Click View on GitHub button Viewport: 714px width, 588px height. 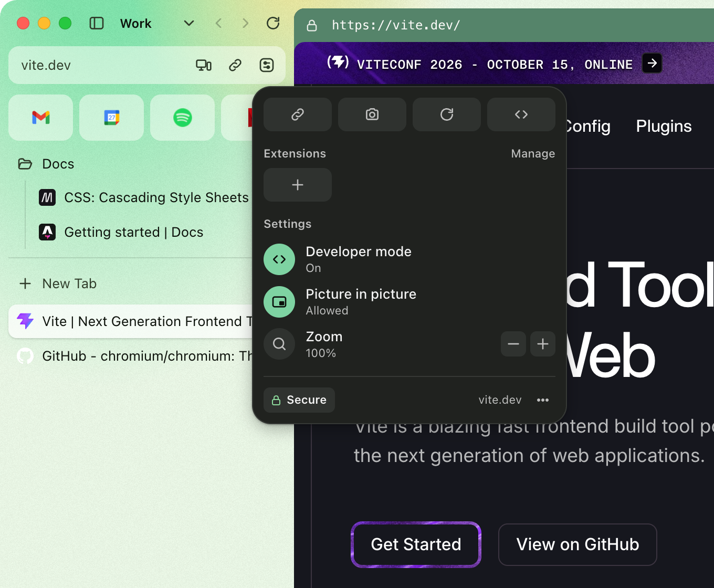tap(577, 544)
